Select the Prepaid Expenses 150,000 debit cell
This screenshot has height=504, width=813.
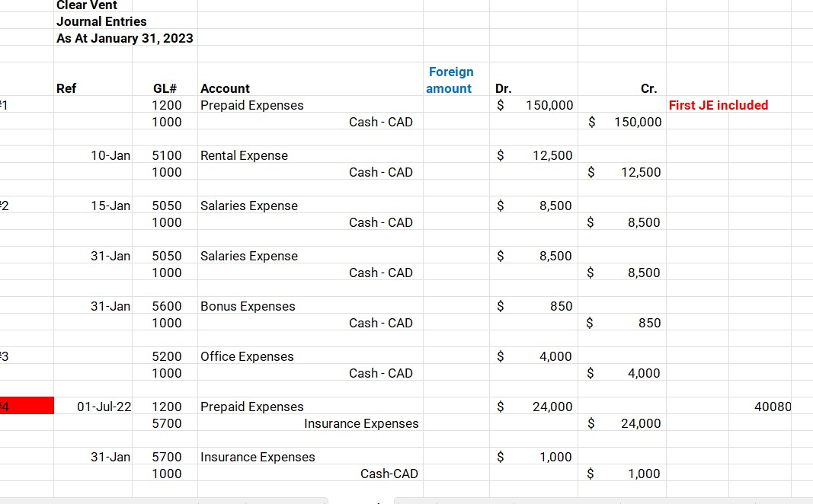coord(533,105)
